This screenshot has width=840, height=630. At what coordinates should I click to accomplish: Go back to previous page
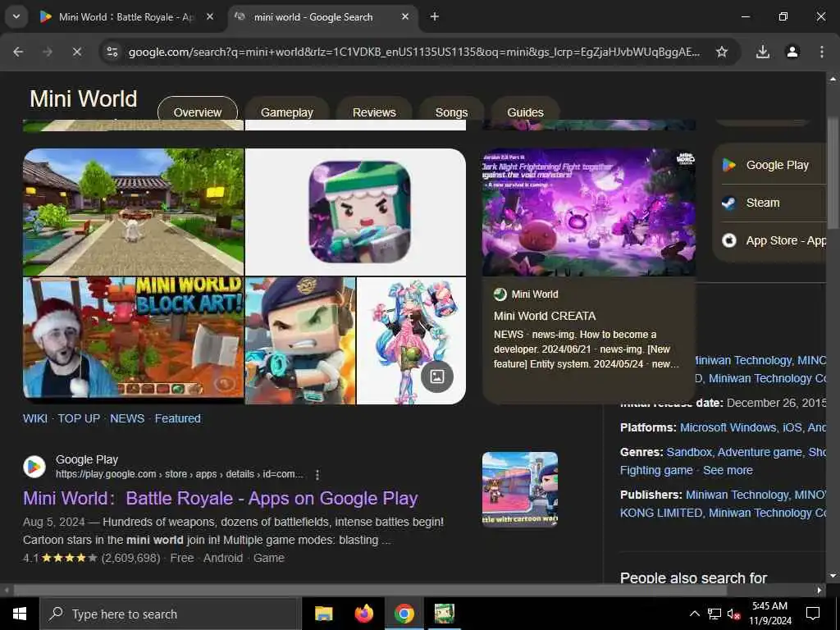click(18, 52)
